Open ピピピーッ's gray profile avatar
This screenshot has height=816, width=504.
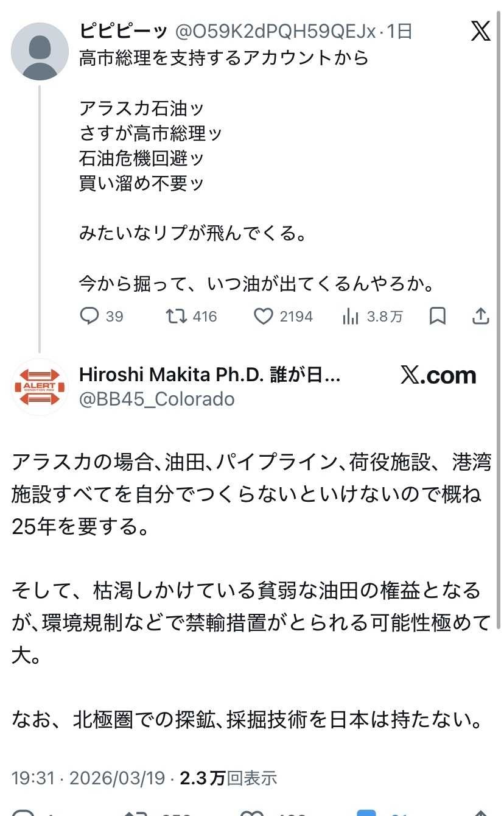(x=40, y=51)
